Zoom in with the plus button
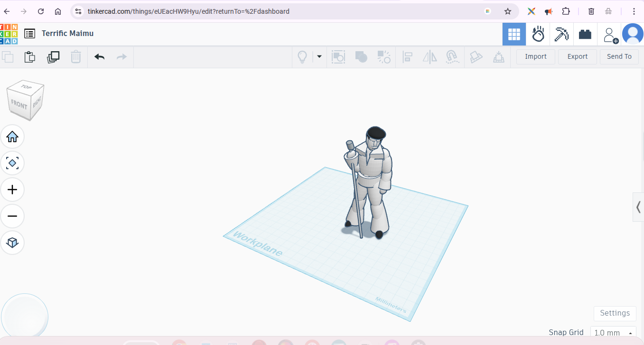Image resolution: width=644 pixels, height=345 pixels. (12, 190)
